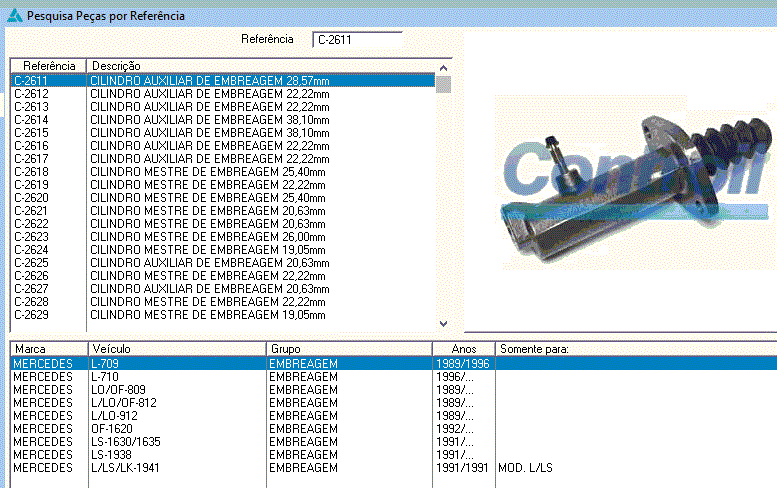The width and height of the screenshot is (777, 488).
Task: Sort vehicles by Veículo column header
Action: [x=176, y=349]
